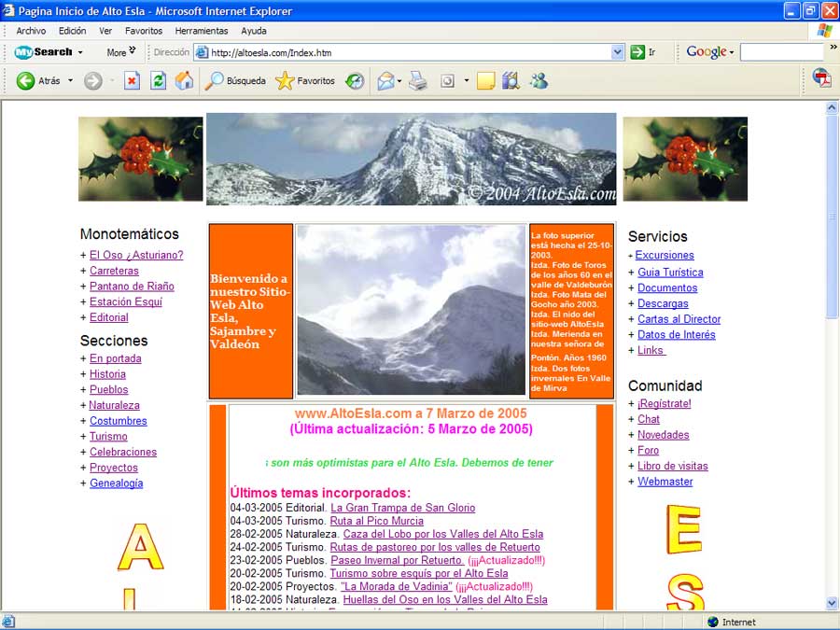The image size is (840, 630).
Task: Click the Stop loading toolbar icon
Action: [x=132, y=81]
